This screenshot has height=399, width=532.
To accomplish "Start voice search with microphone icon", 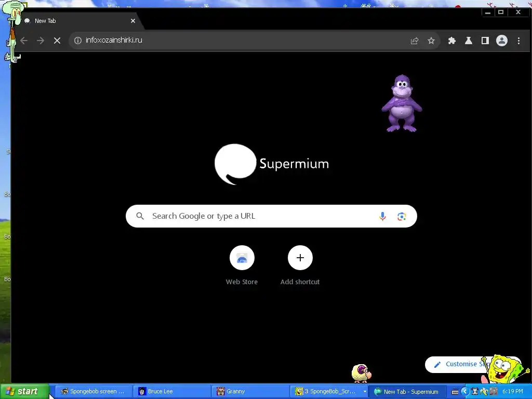I will [382, 216].
